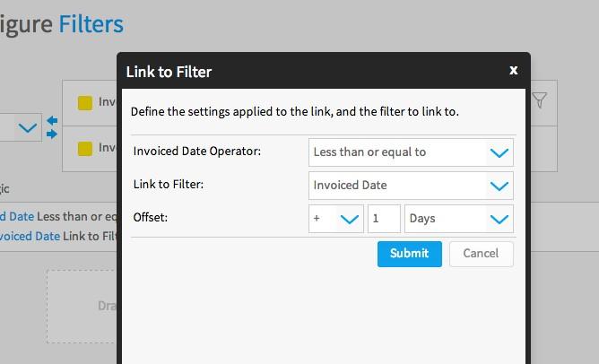Image resolution: width=599 pixels, height=364 pixels.
Task: Close the Link to Filter dialog
Action: coord(514,70)
